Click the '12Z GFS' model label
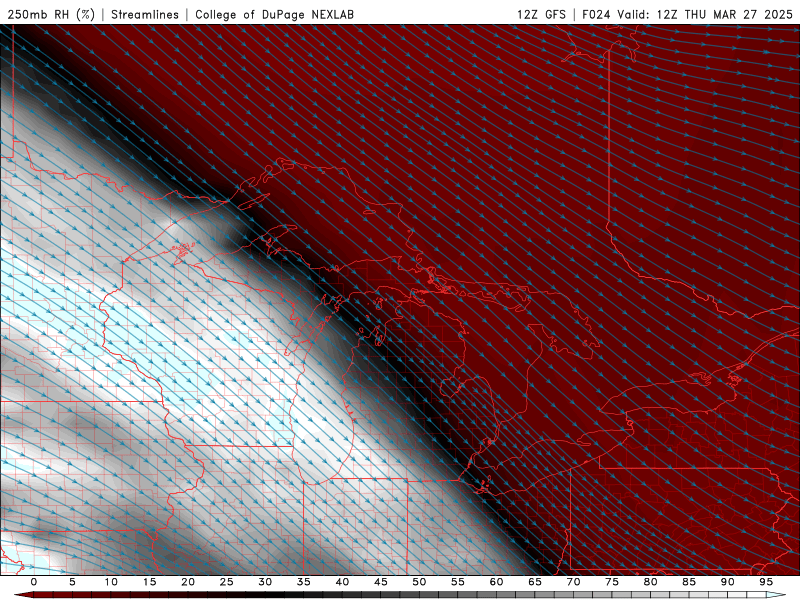800x600 pixels. (541, 14)
